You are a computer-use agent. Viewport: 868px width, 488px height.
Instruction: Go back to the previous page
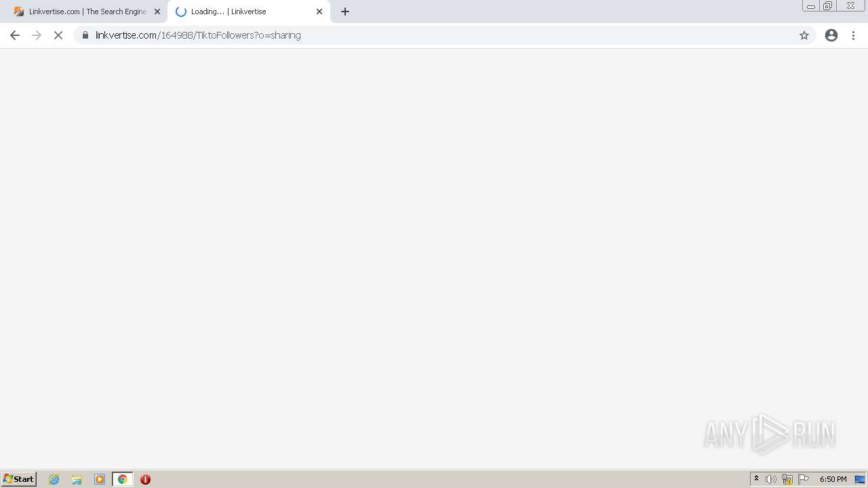[x=15, y=35]
